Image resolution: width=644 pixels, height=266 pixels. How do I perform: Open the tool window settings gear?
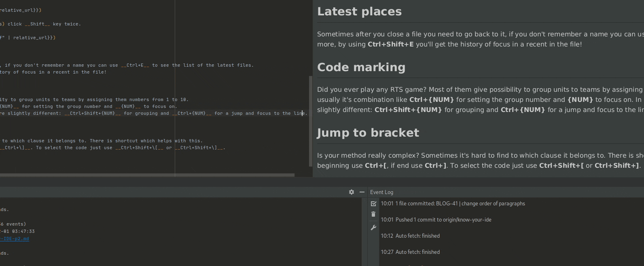pyautogui.click(x=351, y=192)
